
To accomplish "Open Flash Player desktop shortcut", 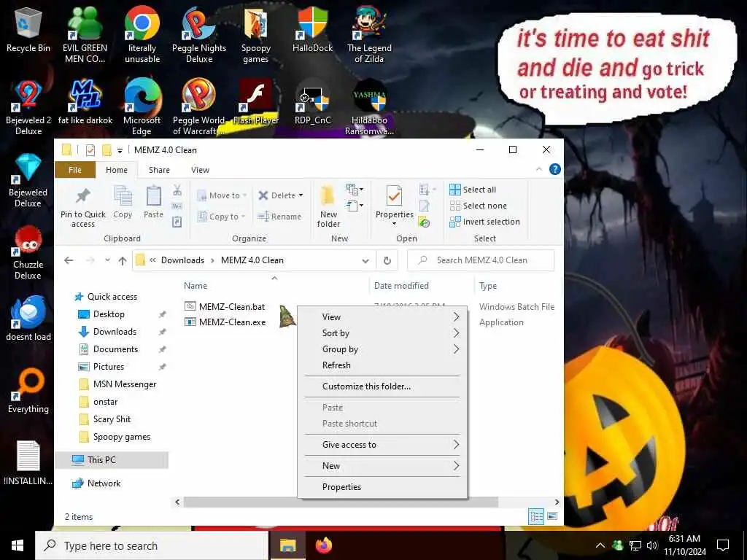I will coord(256,102).
